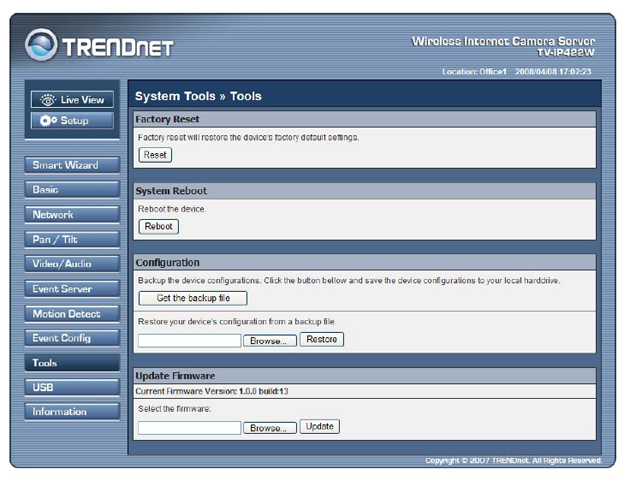Screen dimensions: 630x481
Task: Click the firmware Update button
Action: coord(320,427)
